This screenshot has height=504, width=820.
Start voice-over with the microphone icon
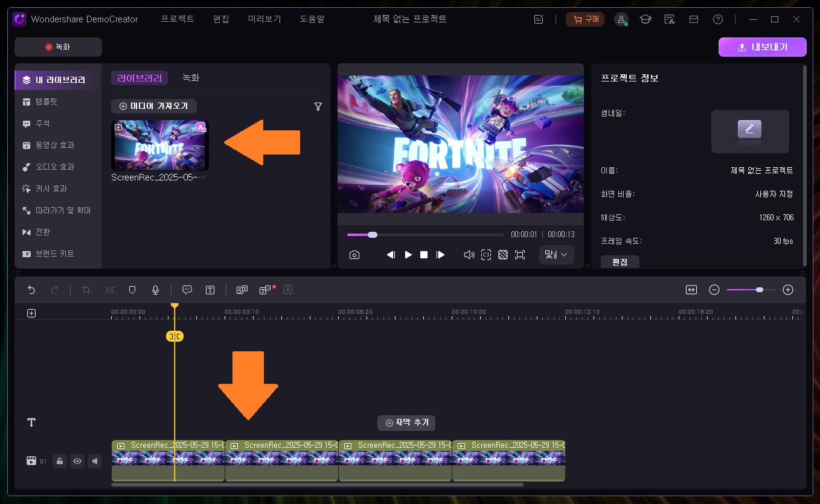click(155, 290)
